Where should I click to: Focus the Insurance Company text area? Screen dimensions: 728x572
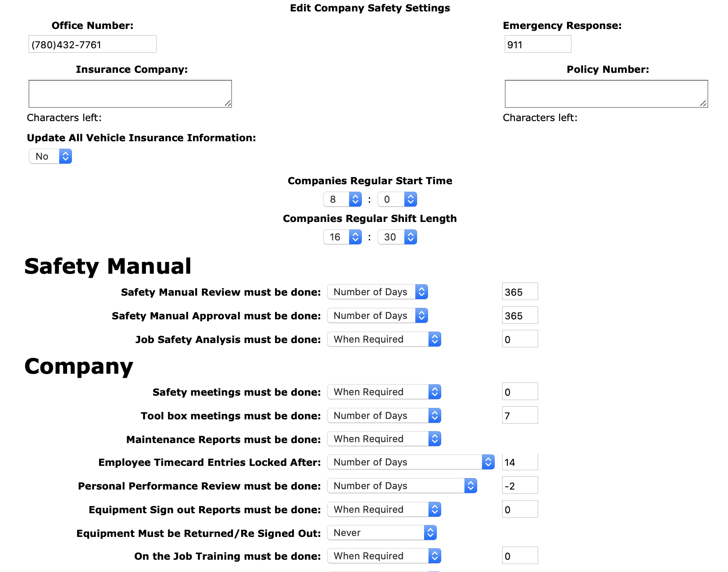tap(130, 94)
